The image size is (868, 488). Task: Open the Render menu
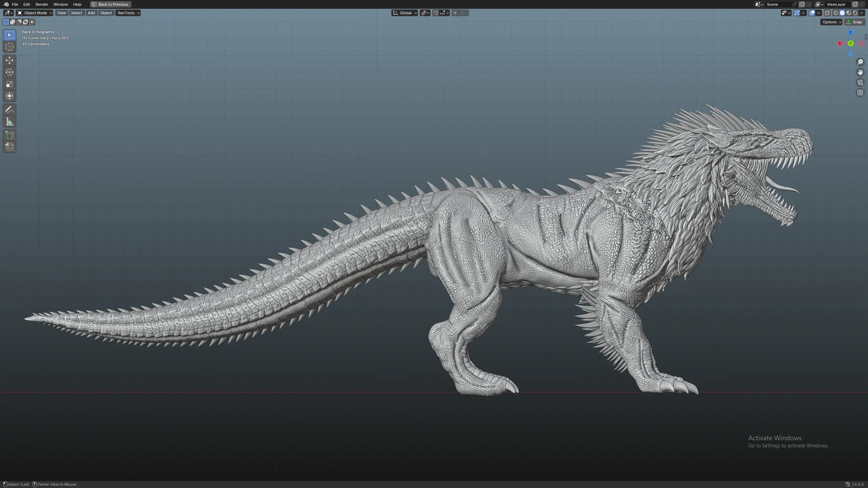pos(42,4)
